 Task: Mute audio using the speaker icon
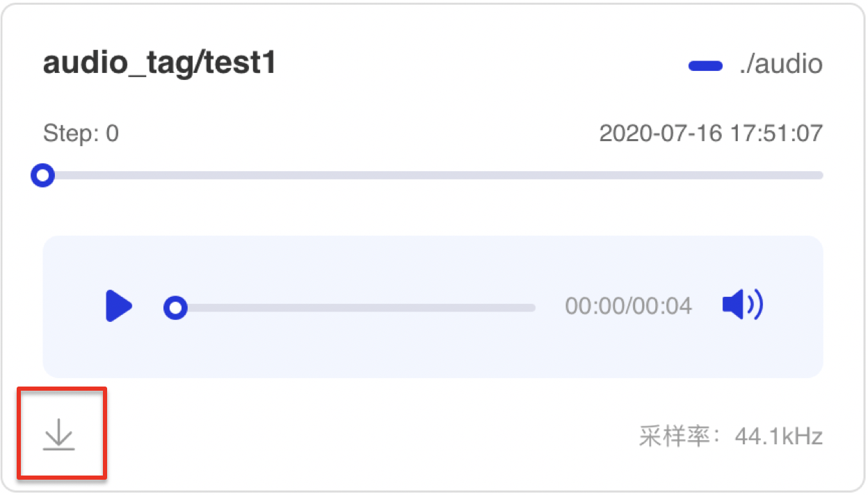[x=742, y=305]
